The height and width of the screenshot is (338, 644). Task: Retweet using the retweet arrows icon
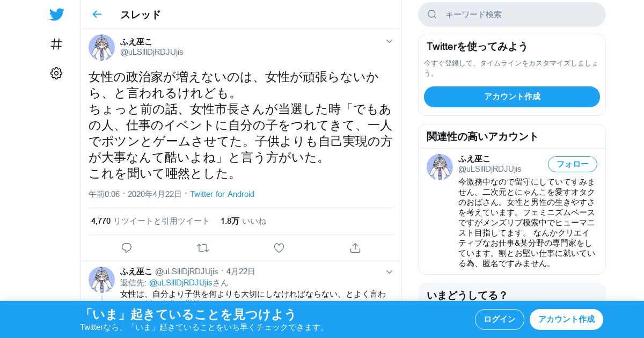[x=203, y=248]
